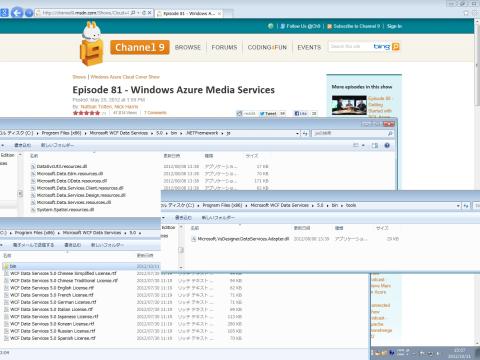Open the Help icon in ja folder window
The height and width of the screenshot is (360, 480).
tap(387, 145)
